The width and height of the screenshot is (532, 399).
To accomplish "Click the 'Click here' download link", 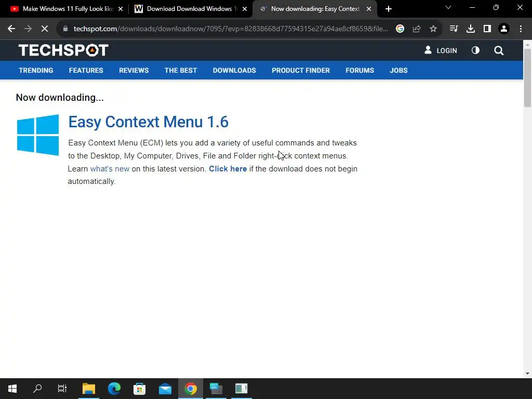I will pyautogui.click(x=228, y=169).
